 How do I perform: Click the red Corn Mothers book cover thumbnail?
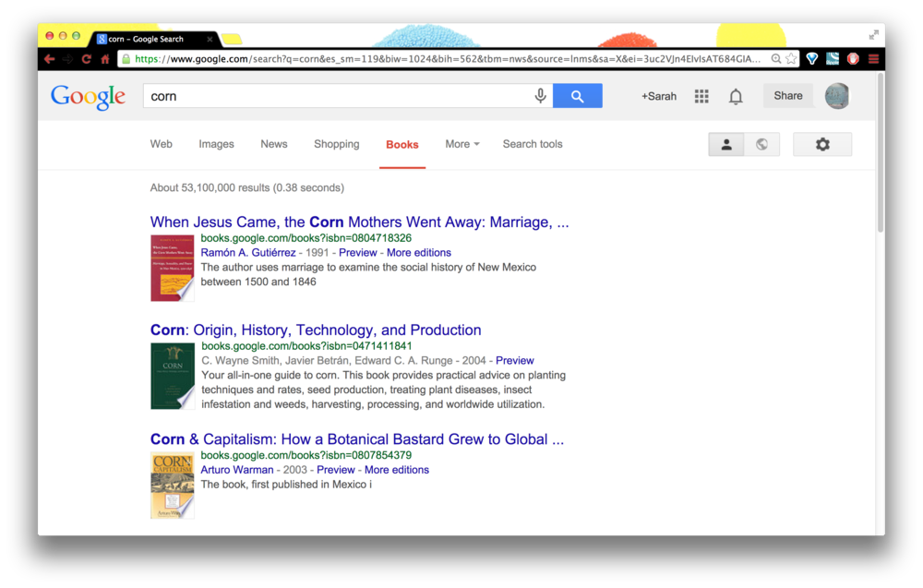click(173, 269)
